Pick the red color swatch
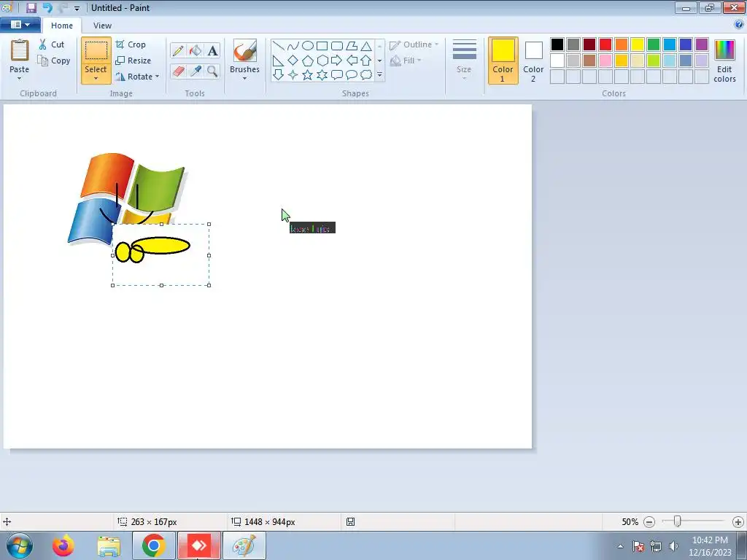 coord(605,44)
